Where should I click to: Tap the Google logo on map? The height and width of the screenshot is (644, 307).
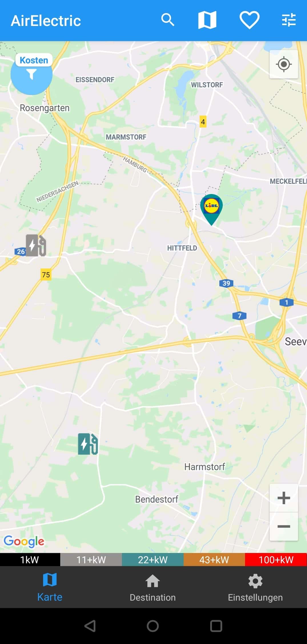tap(24, 541)
